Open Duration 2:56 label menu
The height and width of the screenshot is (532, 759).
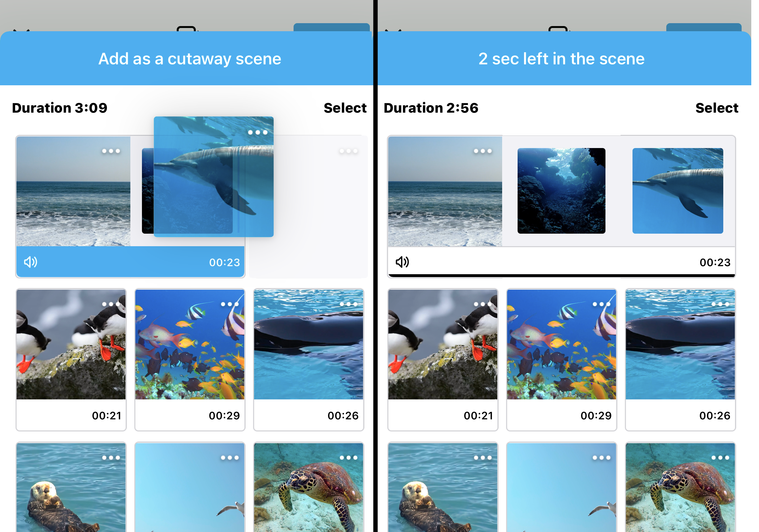pos(433,107)
